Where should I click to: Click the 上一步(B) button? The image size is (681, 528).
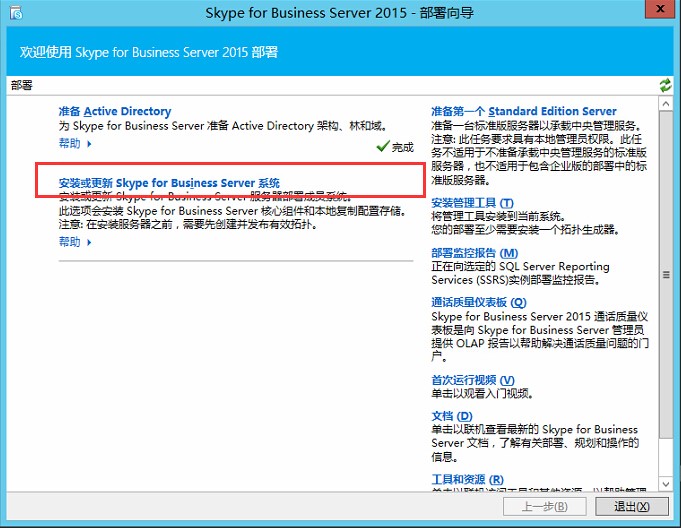pyautogui.click(x=545, y=506)
